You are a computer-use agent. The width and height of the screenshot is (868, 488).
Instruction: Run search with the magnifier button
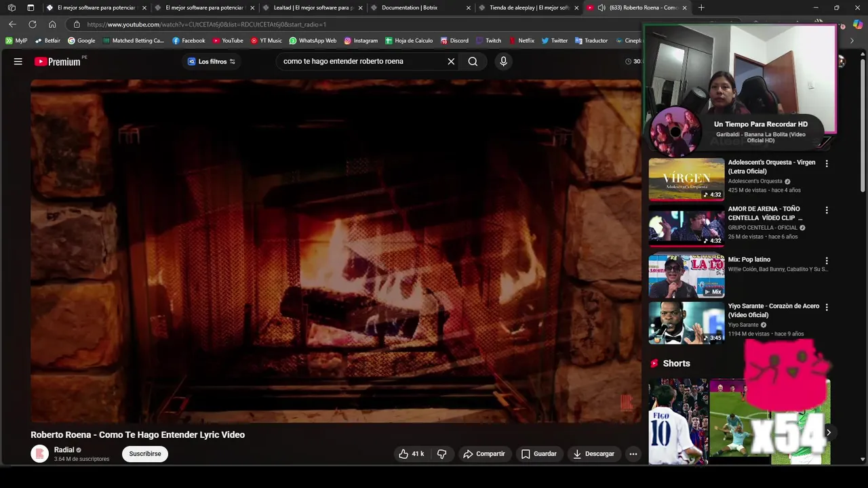click(473, 61)
